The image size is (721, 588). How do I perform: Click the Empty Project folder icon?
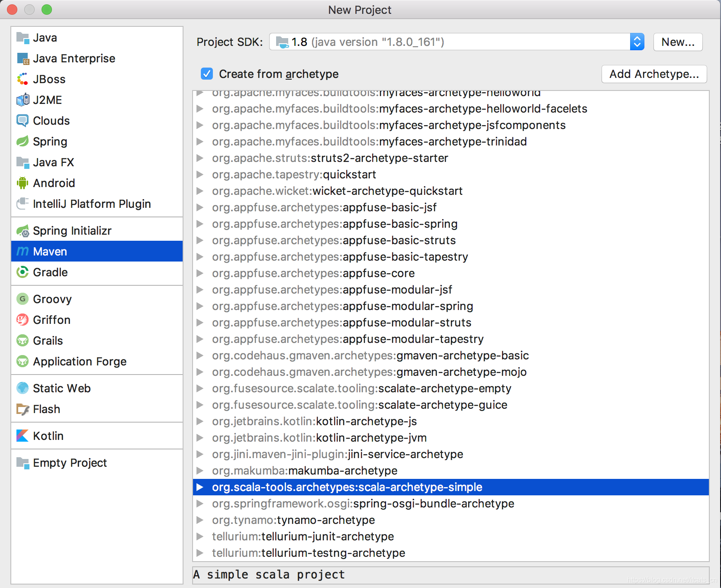23,463
